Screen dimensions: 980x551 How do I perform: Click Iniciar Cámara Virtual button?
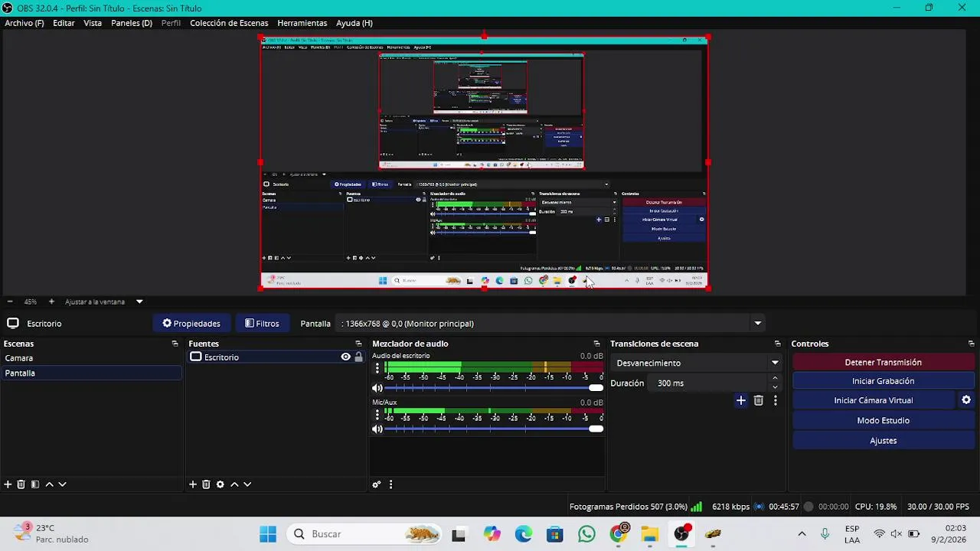(x=874, y=400)
